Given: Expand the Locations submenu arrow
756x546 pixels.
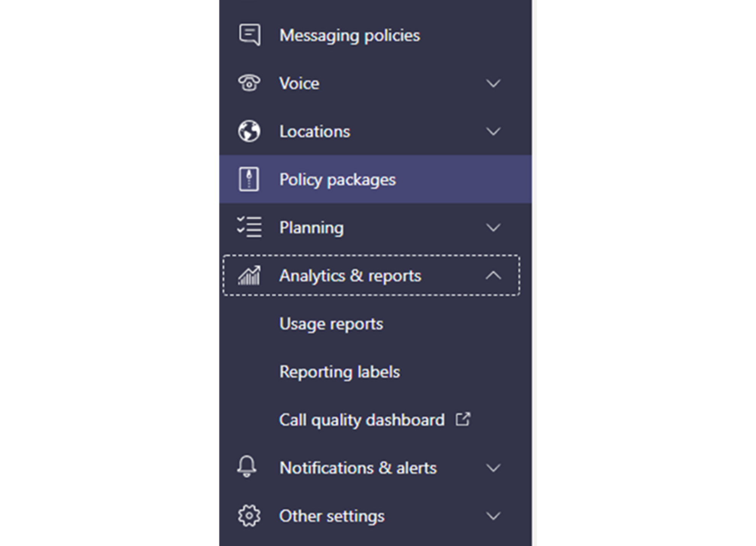Looking at the screenshot, I should pyautogui.click(x=493, y=131).
